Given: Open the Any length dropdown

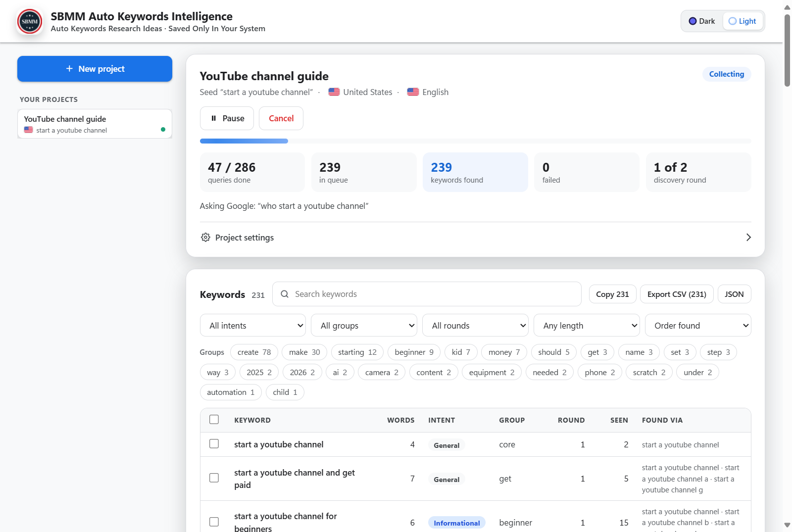Looking at the screenshot, I should click(587, 326).
